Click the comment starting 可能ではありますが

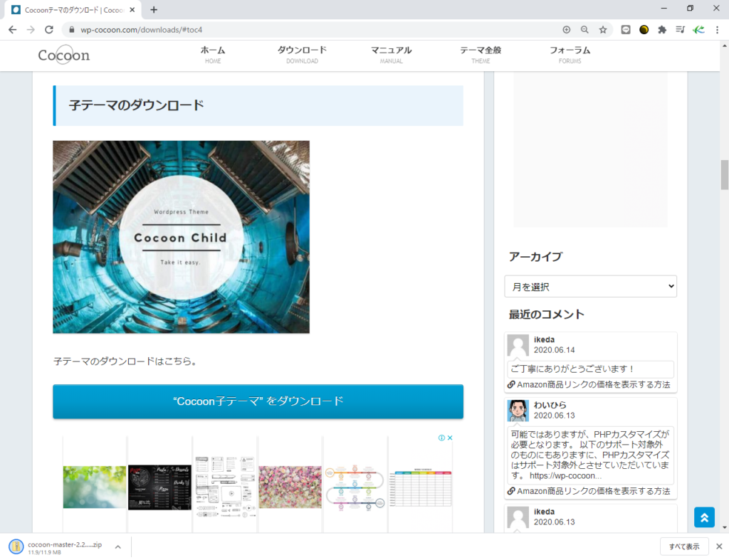pyautogui.click(x=590, y=455)
